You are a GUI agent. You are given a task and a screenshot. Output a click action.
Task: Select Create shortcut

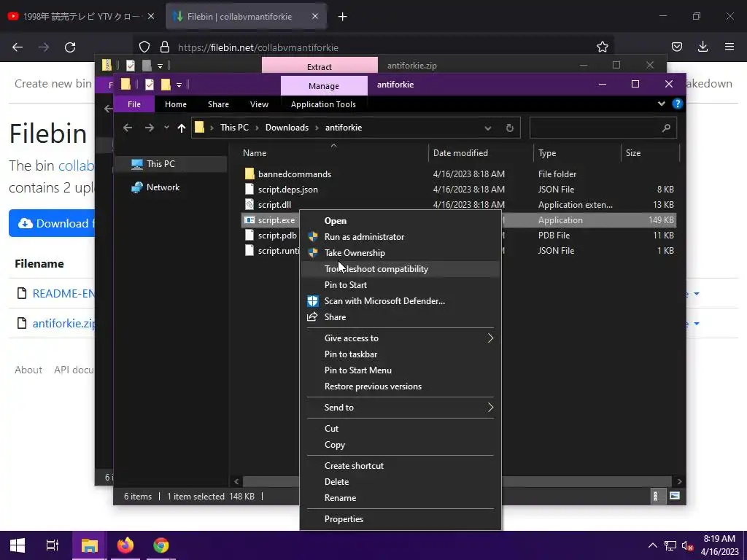point(354,466)
